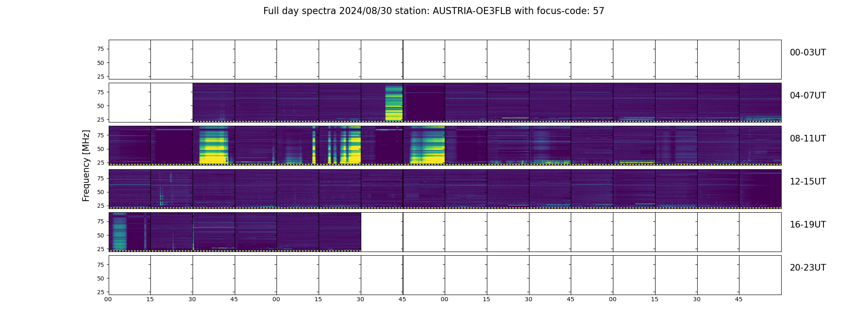Select the '12-15UT' row label
Viewport: 868px width, 331px height.
[808, 182]
